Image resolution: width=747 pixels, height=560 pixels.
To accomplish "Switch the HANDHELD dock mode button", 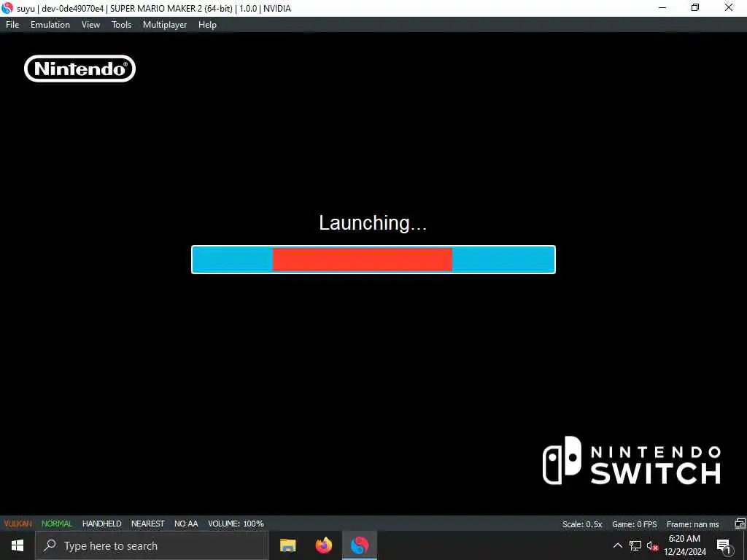I will 101,524.
